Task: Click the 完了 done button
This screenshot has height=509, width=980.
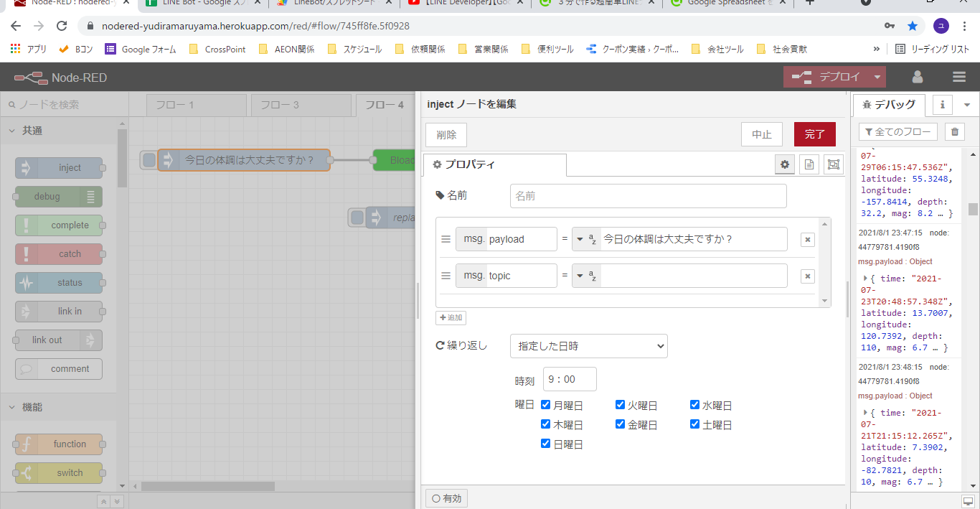Action: point(815,134)
